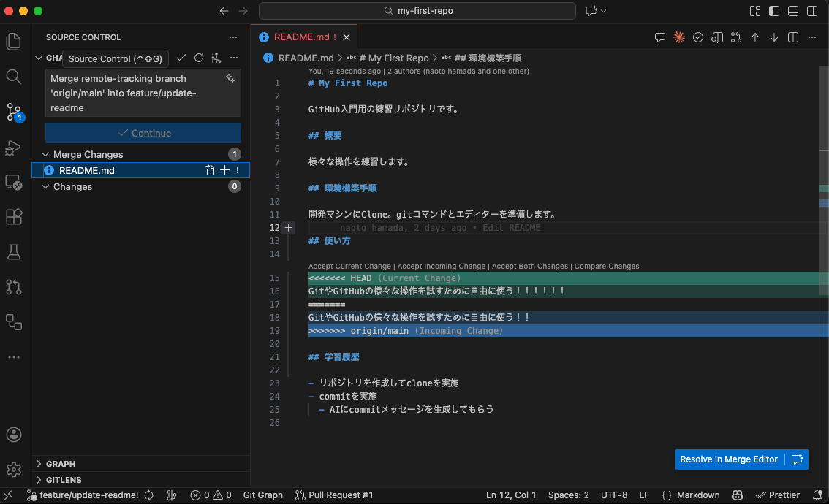Toggle the bottom panel visibility

click(x=792, y=11)
